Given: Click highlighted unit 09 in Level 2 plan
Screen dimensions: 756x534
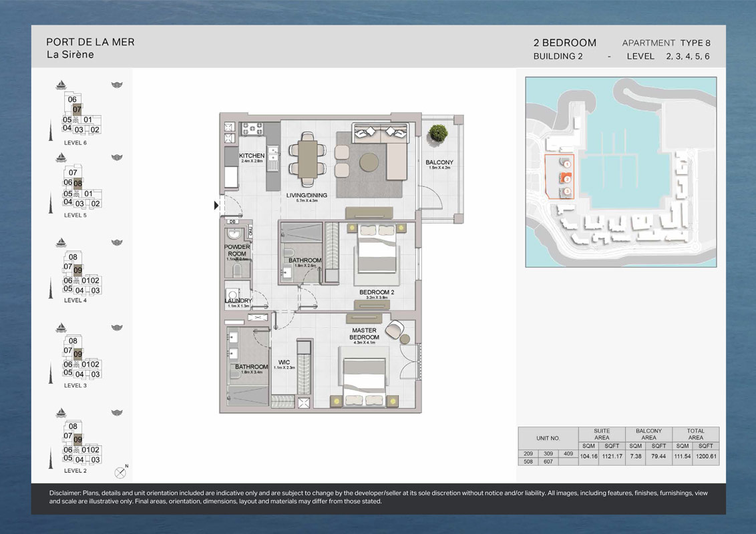Looking at the screenshot, I should point(78,439).
